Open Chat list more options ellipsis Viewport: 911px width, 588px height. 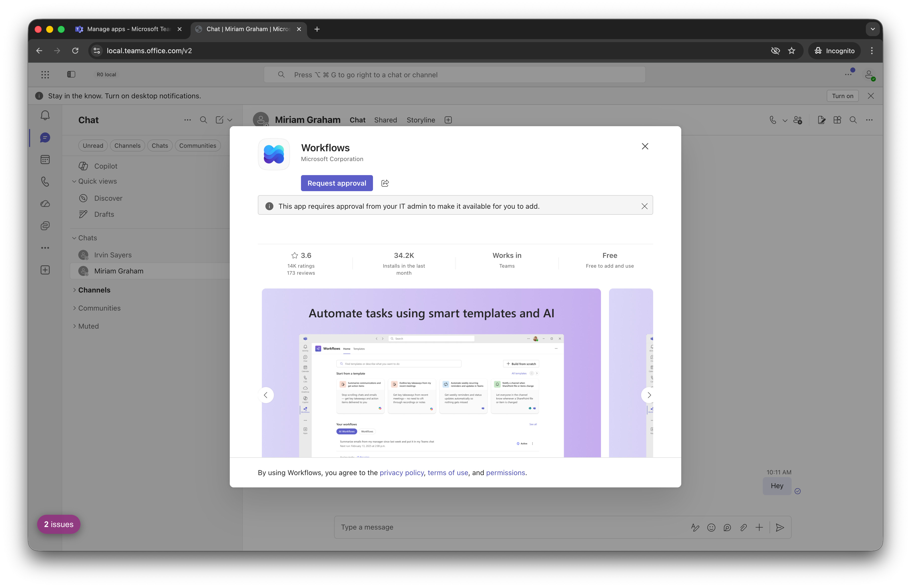tap(187, 120)
